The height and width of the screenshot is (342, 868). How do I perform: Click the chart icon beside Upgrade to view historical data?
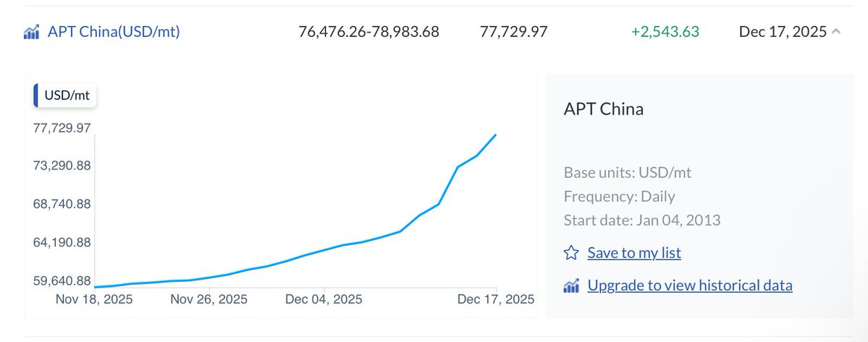(571, 285)
